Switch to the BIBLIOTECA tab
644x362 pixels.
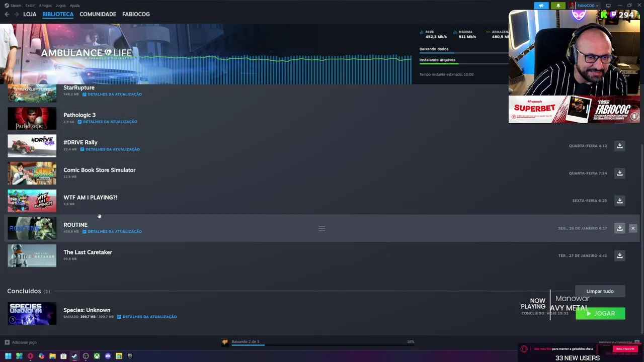click(58, 14)
